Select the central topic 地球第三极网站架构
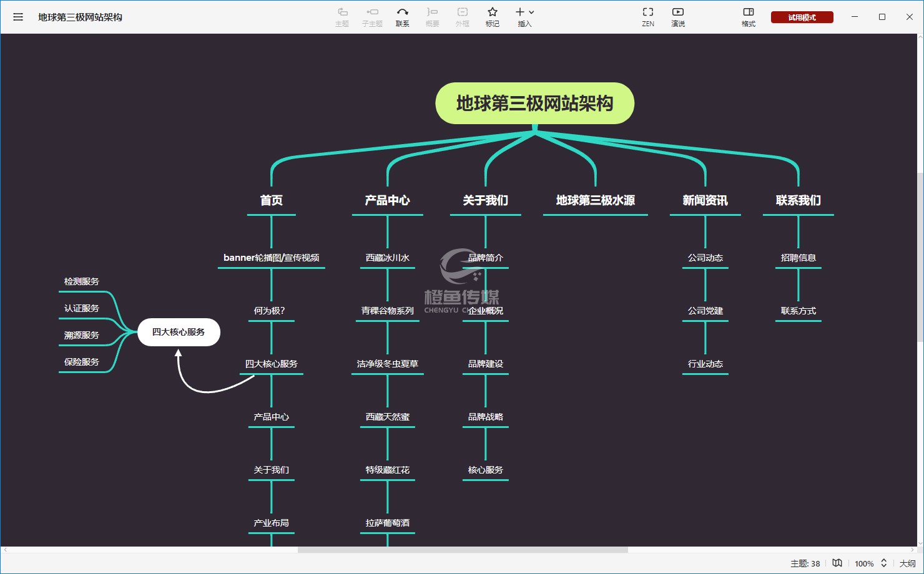Viewport: 924px width, 574px height. (535, 103)
